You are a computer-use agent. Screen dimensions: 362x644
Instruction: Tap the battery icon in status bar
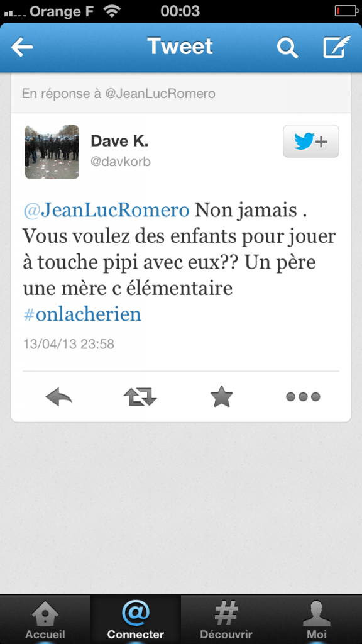346,11
